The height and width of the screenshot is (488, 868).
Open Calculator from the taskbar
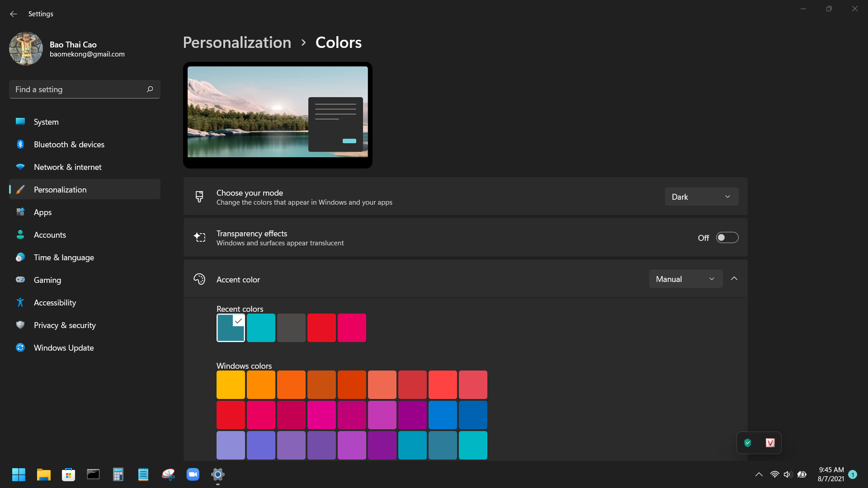point(118,474)
